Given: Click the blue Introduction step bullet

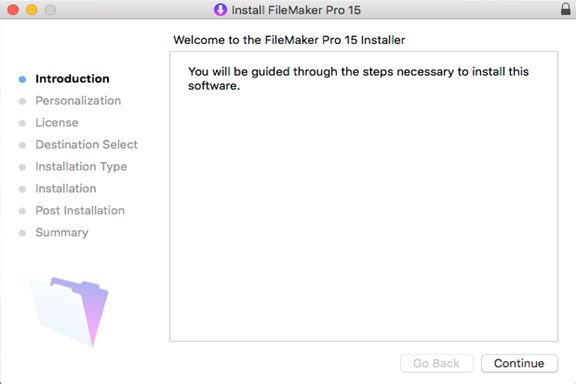Looking at the screenshot, I should click(22, 79).
